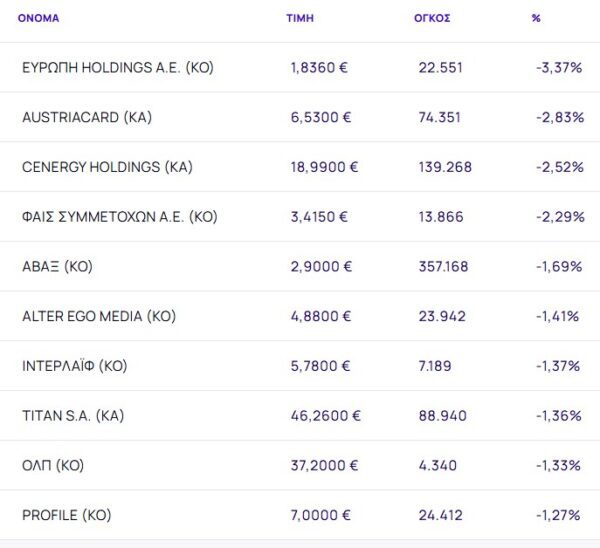Sort by the ΟΝΟΜΑ column header

tap(38, 18)
